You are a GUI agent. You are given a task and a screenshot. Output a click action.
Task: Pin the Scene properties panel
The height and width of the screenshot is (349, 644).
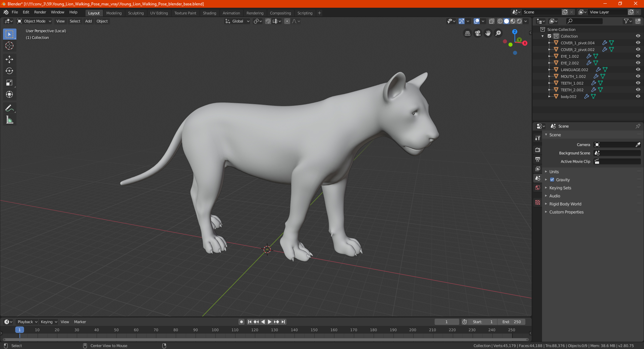(638, 126)
